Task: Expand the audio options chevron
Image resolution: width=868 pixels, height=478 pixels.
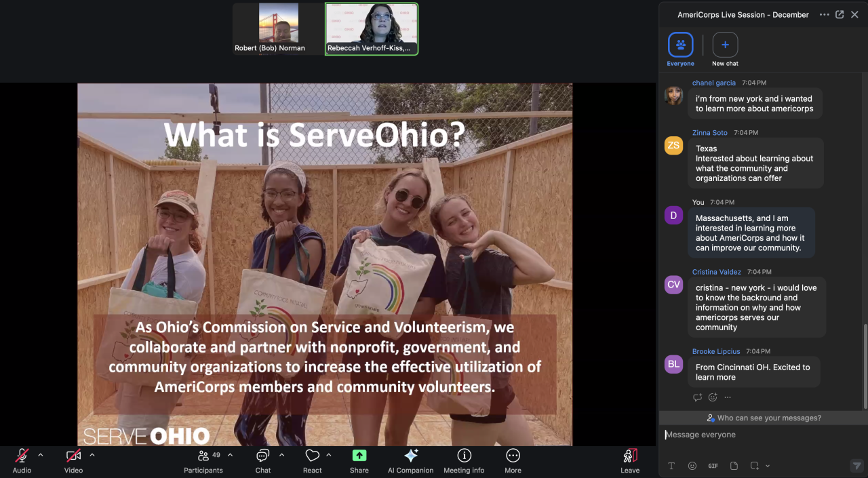Action: 40,455
